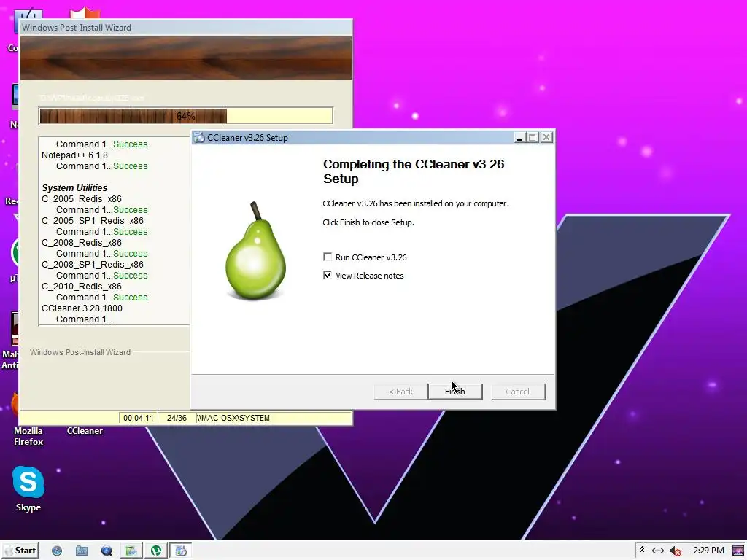747x560 pixels.
Task: Uncheck the View Release notes checkbox
Action: [328, 275]
